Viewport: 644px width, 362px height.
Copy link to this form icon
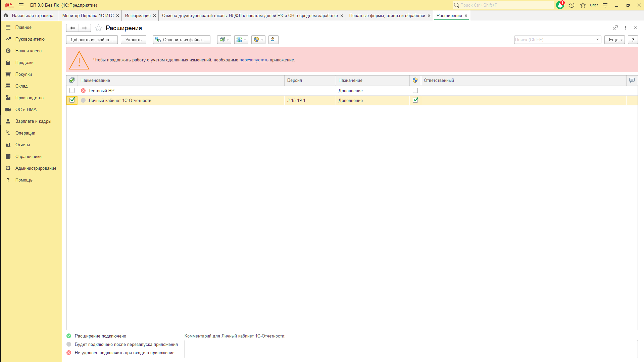[x=615, y=28]
